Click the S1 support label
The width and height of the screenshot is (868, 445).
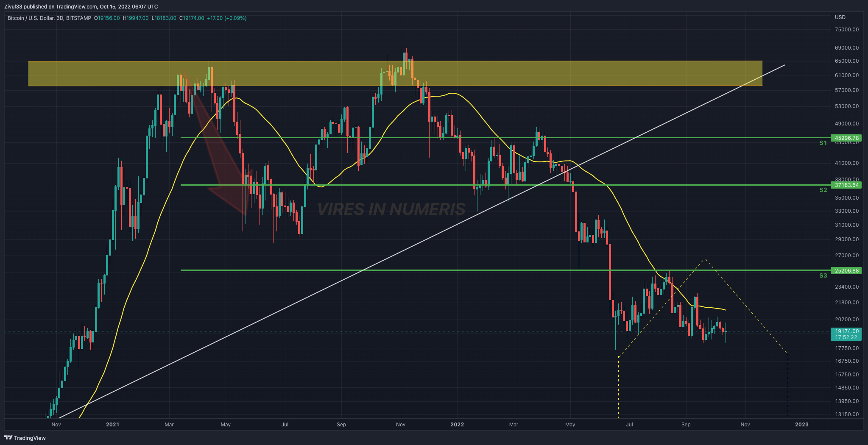823,143
